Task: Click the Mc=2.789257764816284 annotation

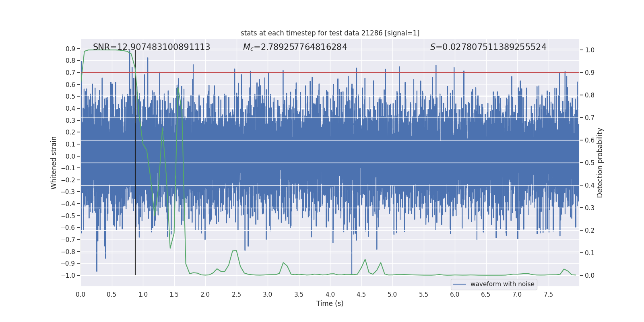Action: tap(295, 47)
